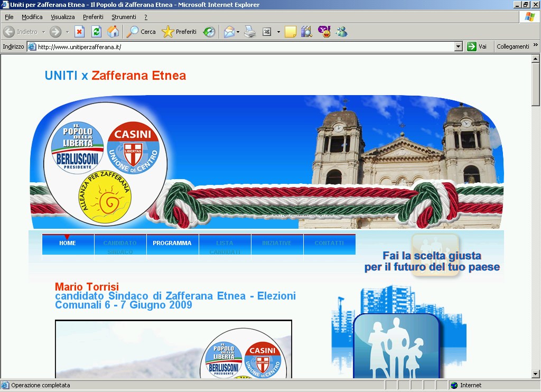
Task: Open the File menu
Action: click(9, 17)
